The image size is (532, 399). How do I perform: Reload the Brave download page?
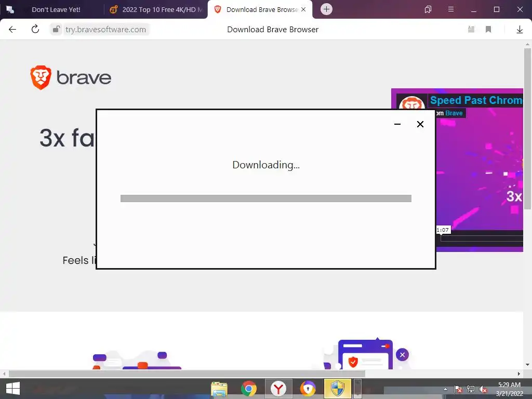[35, 29]
